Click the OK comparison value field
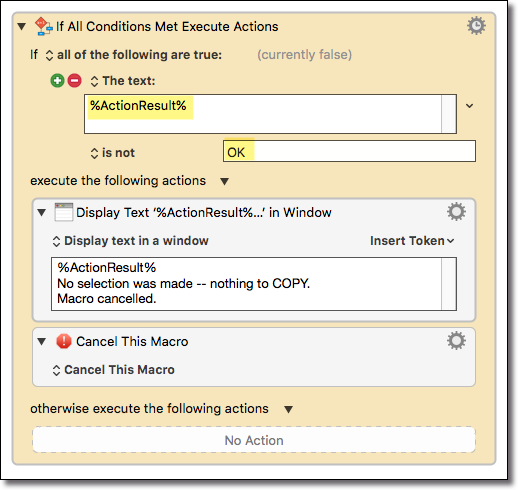 click(349, 151)
